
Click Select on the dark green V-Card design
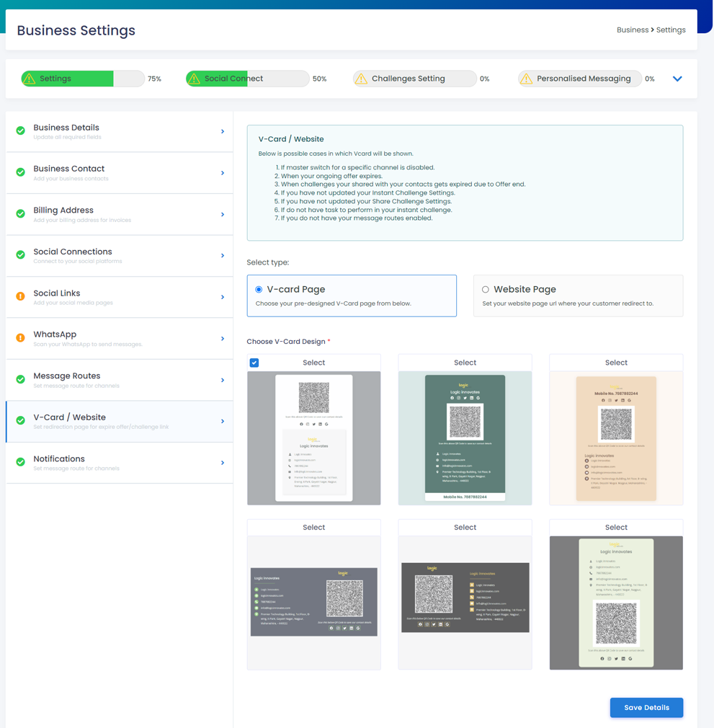point(465,363)
